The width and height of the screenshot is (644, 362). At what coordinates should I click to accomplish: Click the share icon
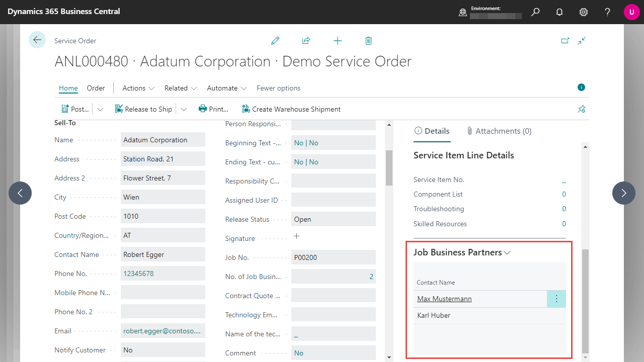click(306, 41)
